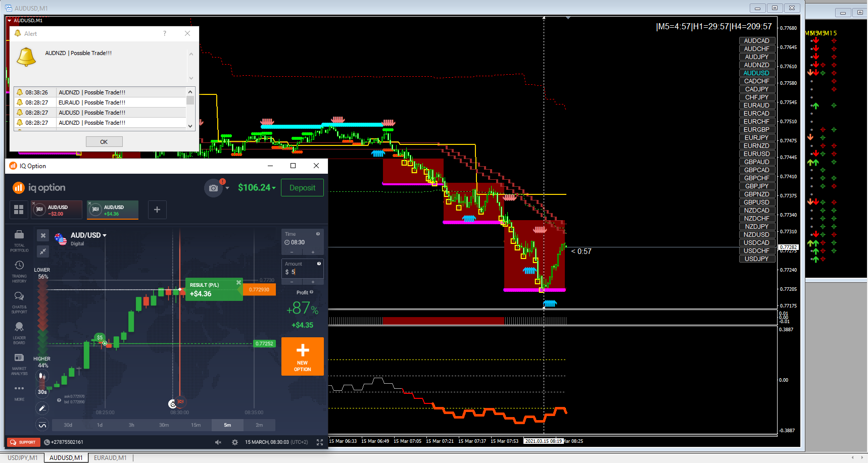
Task: Increase trade amount with plus
Action: [x=313, y=282]
